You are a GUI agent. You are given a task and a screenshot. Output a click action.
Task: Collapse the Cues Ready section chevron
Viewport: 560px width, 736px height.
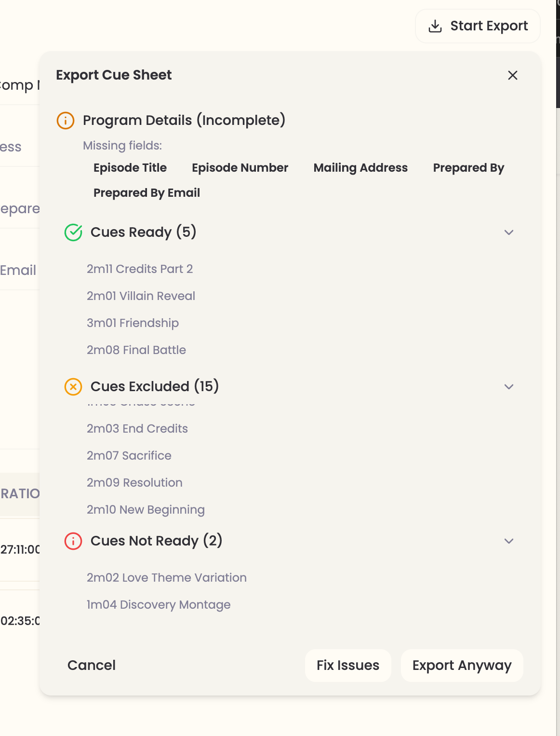pyautogui.click(x=509, y=232)
